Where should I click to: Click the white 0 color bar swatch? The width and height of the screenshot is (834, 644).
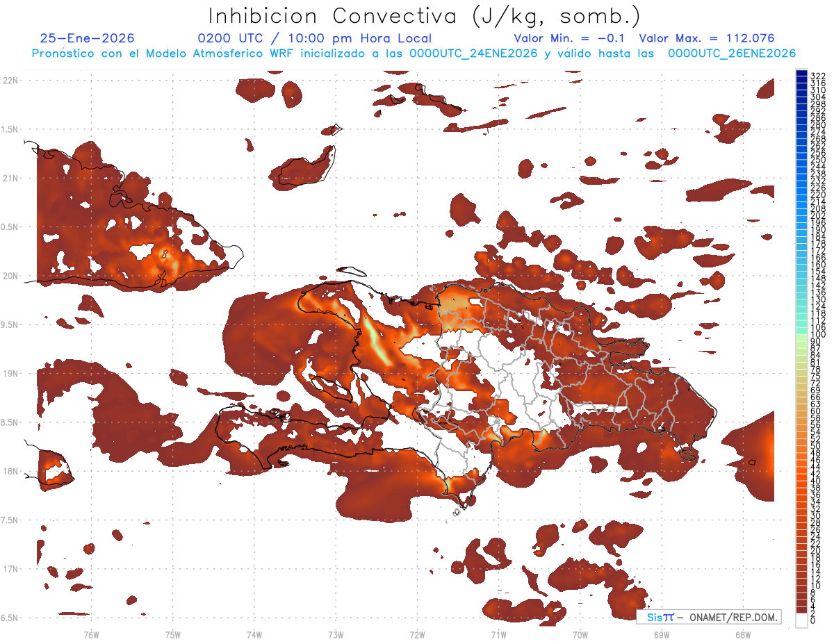801,620
